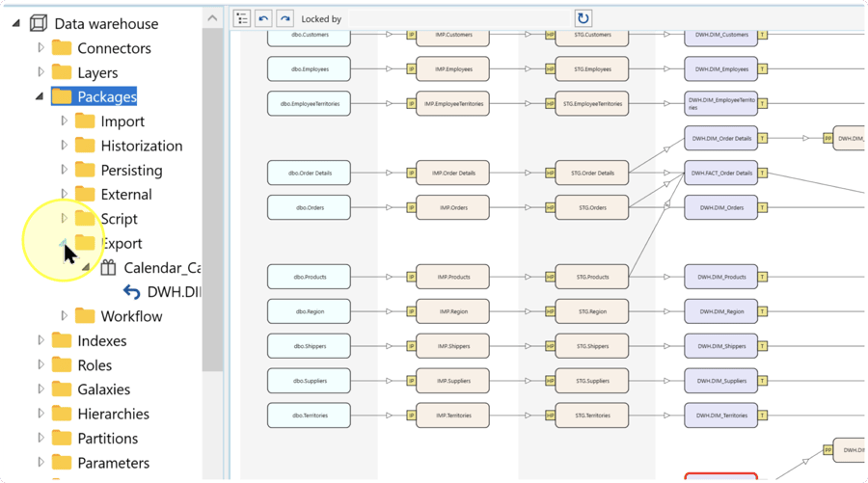This screenshot has width=868, height=483.
Task: Select the Data warehouse cube icon
Action: tap(39, 23)
